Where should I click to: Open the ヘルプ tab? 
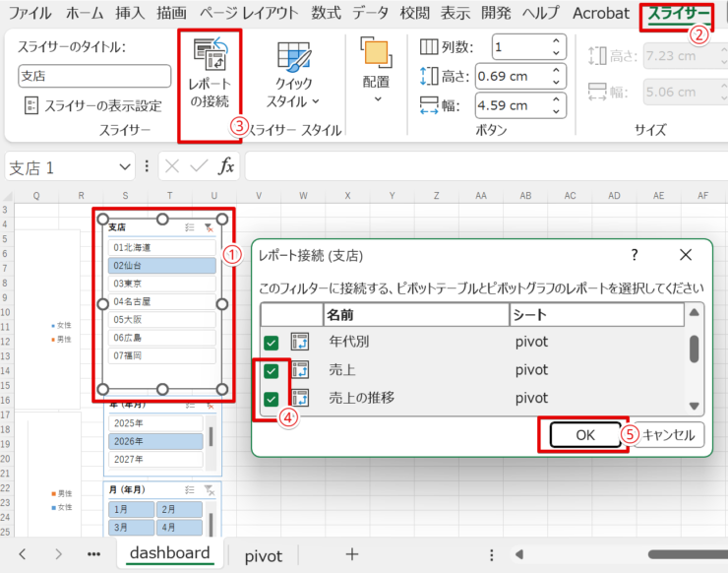click(x=541, y=13)
